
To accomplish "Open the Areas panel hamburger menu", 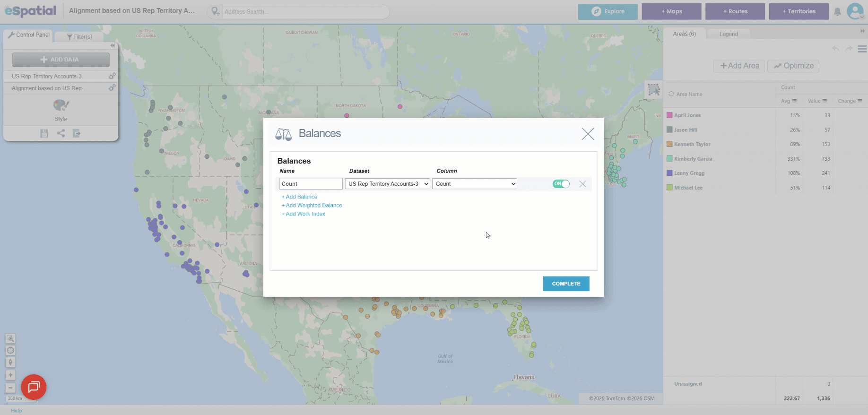I will click(862, 49).
